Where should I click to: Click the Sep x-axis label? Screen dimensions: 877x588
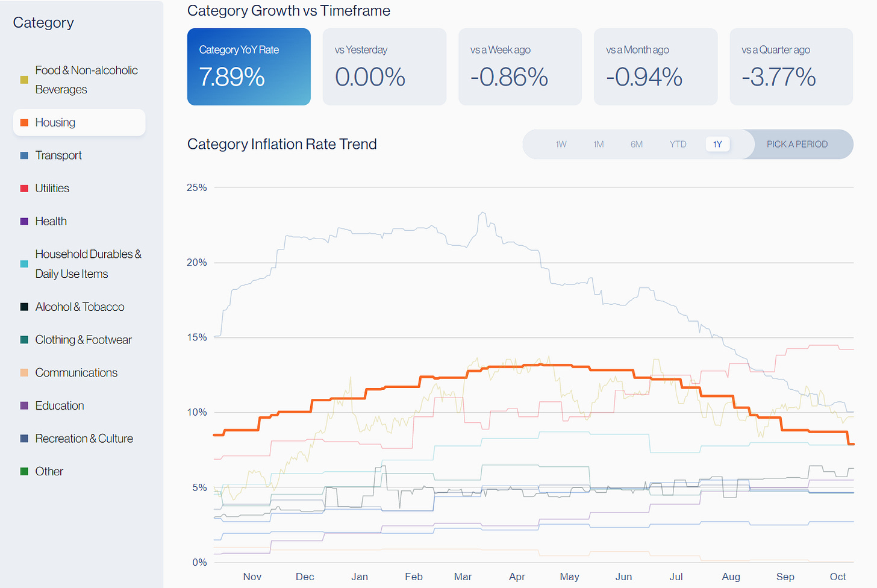point(785,577)
